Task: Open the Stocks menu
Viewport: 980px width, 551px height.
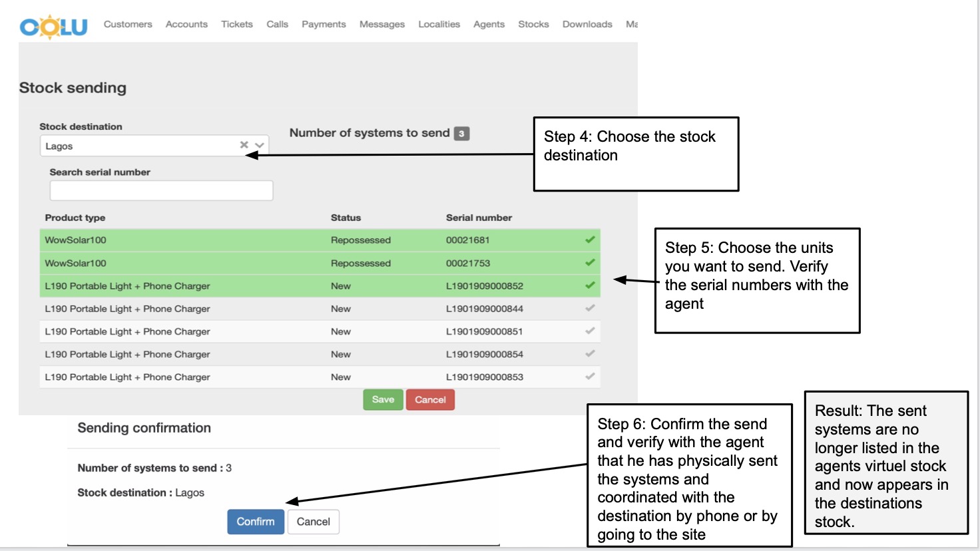Action: point(533,24)
